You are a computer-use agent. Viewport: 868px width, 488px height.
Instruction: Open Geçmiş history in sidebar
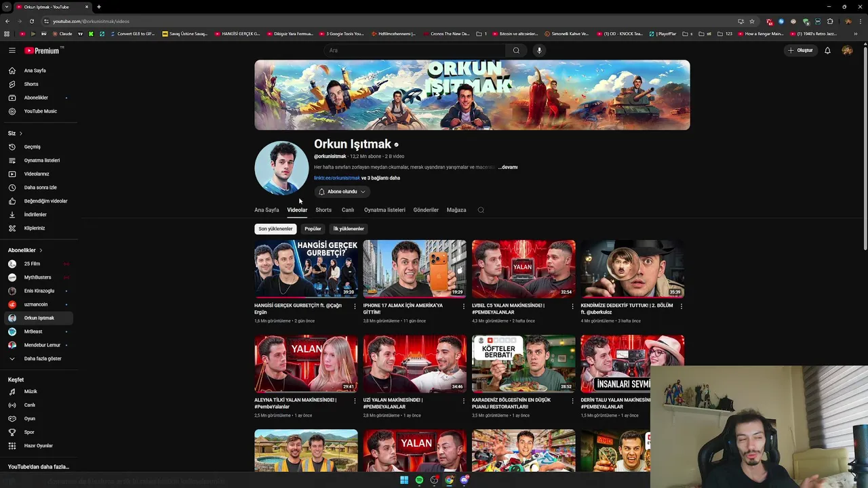(x=32, y=147)
